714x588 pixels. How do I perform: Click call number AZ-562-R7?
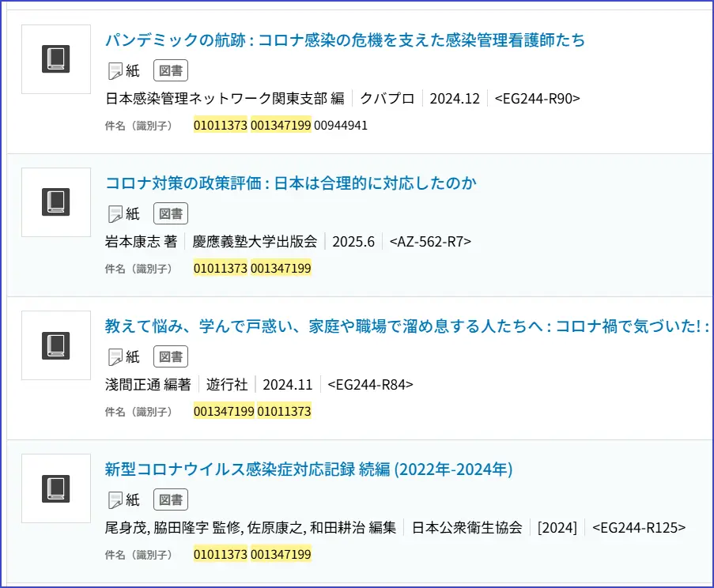430,242
